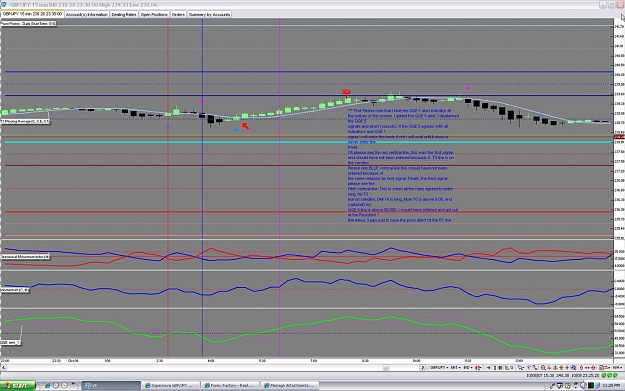Open the GBP/JPY currency pair dropdown
The image size is (625, 391).
[439, 367]
